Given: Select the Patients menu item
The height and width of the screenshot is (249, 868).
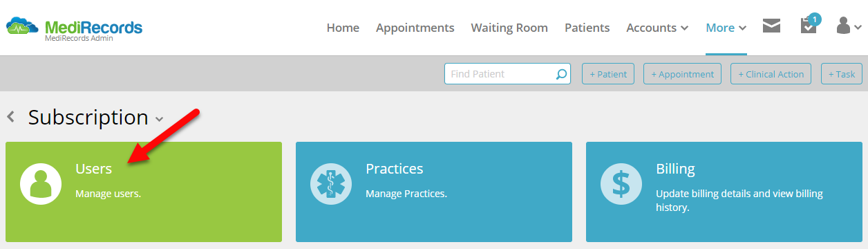Looking at the screenshot, I should [587, 28].
